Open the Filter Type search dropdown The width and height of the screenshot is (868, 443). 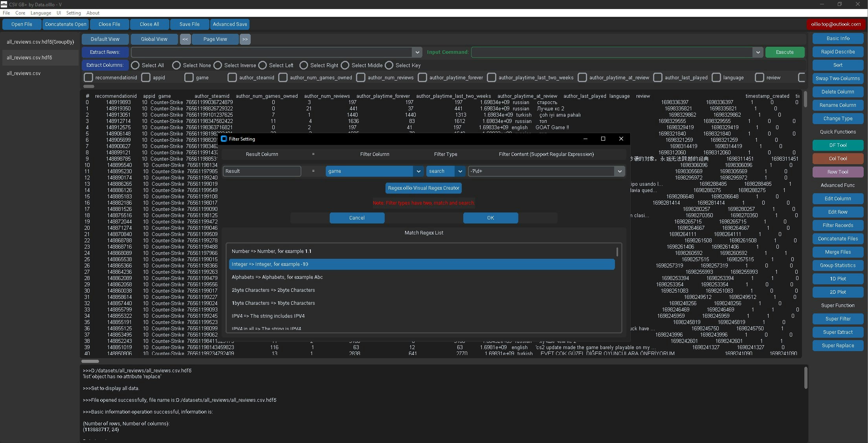[x=460, y=171]
